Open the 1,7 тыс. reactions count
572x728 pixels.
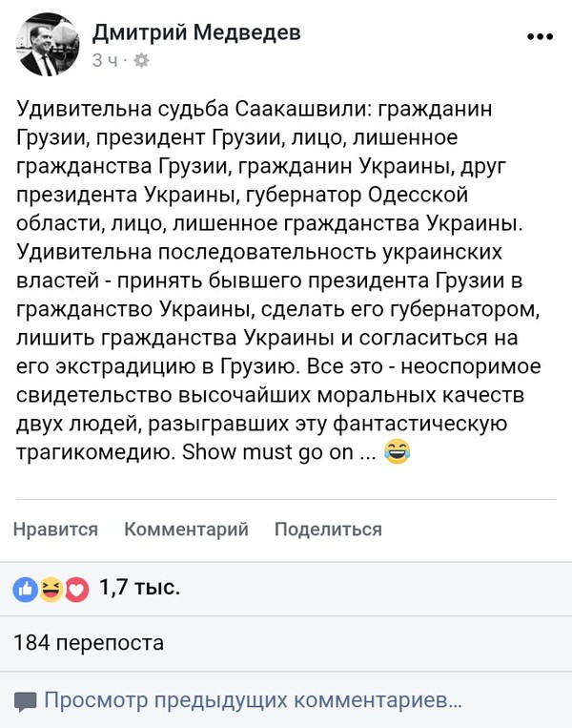pos(139,588)
